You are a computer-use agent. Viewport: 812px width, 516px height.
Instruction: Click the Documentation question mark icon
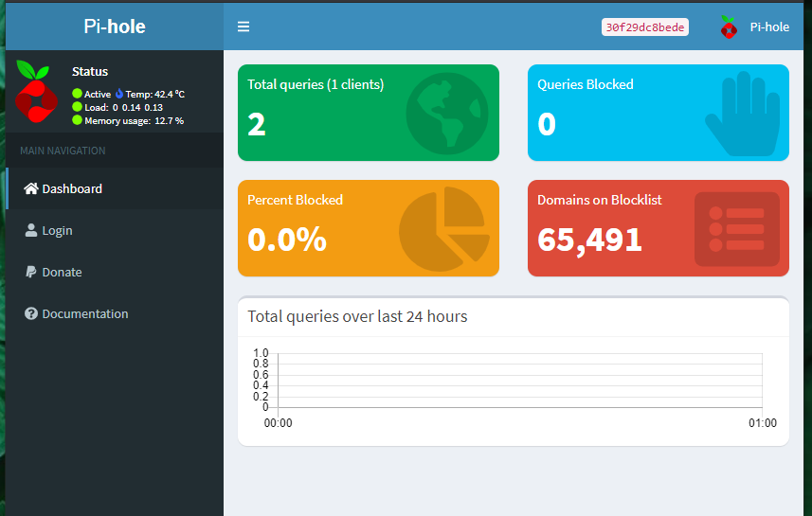click(31, 313)
